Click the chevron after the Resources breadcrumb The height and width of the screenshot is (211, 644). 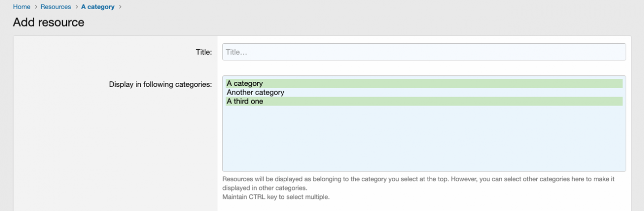point(76,7)
